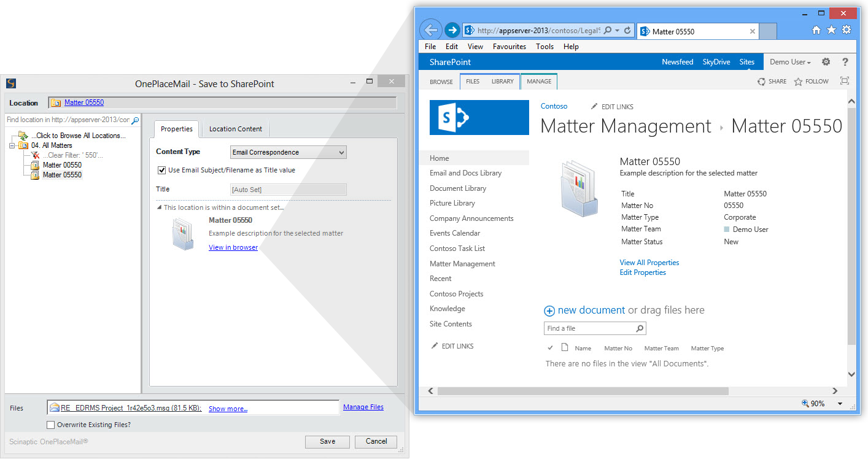Image resolution: width=868 pixels, height=459 pixels.
Task: Open the View in browser link
Action: [x=233, y=247]
